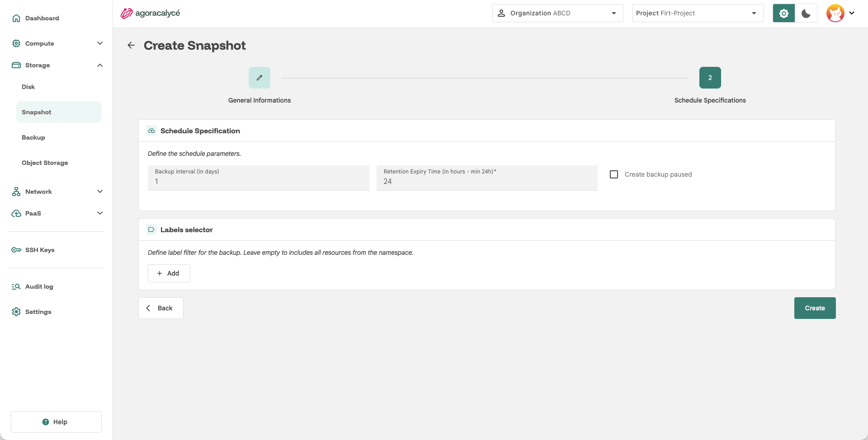Open the Organization ABCD dropdown
This screenshot has height=440, width=868.
[x=557, y=13]
